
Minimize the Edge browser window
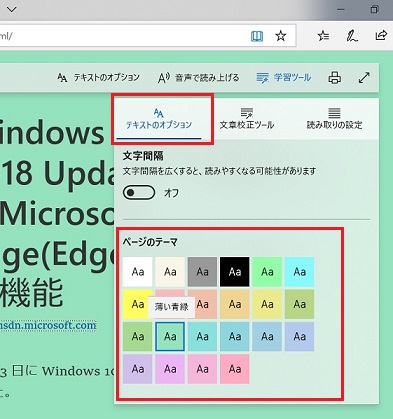tap(341, 9)
